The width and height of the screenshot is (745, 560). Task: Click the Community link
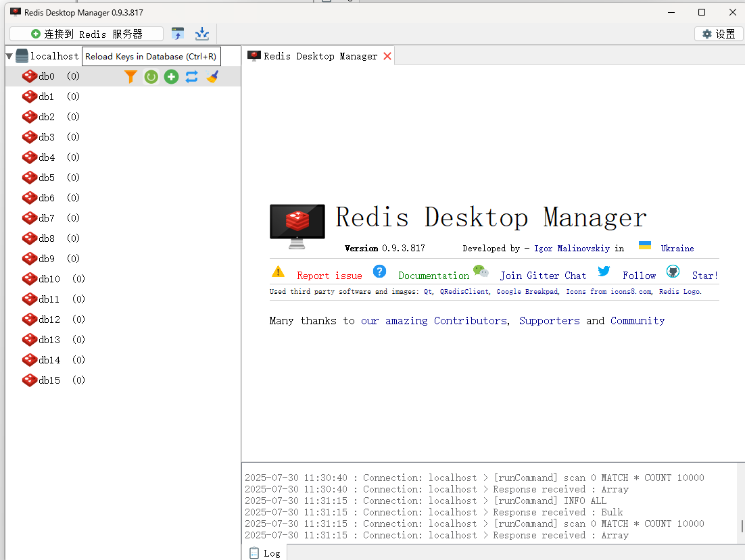(x=638, y=321)
